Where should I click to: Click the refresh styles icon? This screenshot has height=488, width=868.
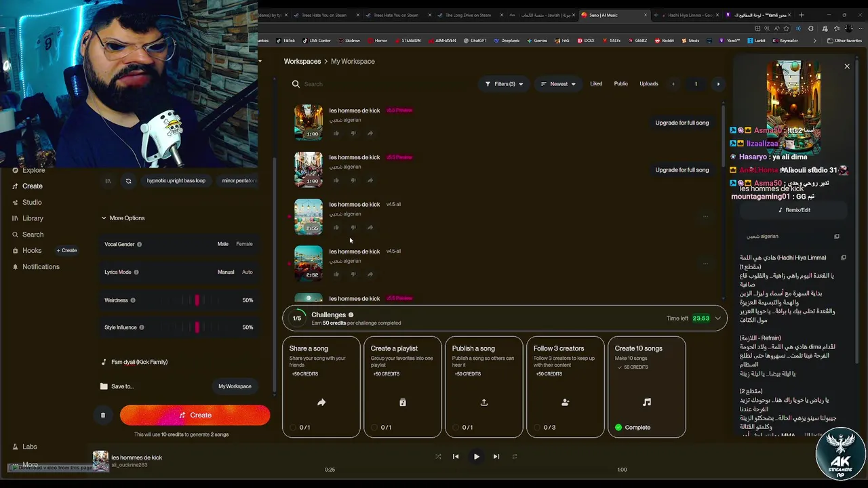click(x=128, y=181)
